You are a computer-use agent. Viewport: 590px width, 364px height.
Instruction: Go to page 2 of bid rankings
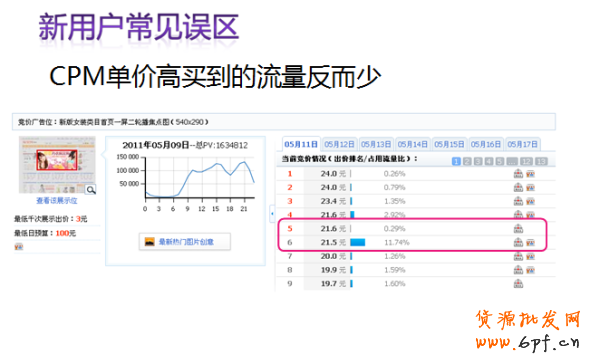tap(467, 161)
